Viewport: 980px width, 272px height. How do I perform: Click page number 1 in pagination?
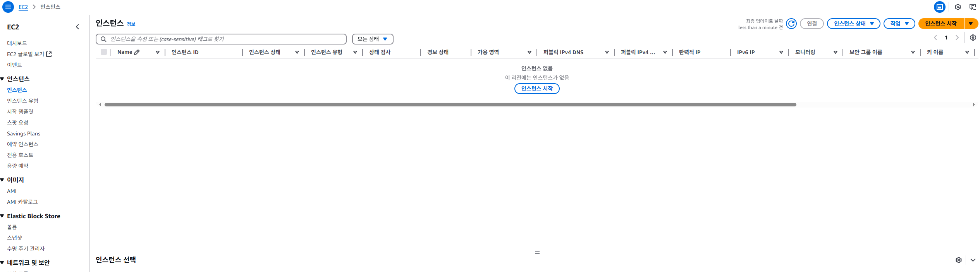[946, 38]
